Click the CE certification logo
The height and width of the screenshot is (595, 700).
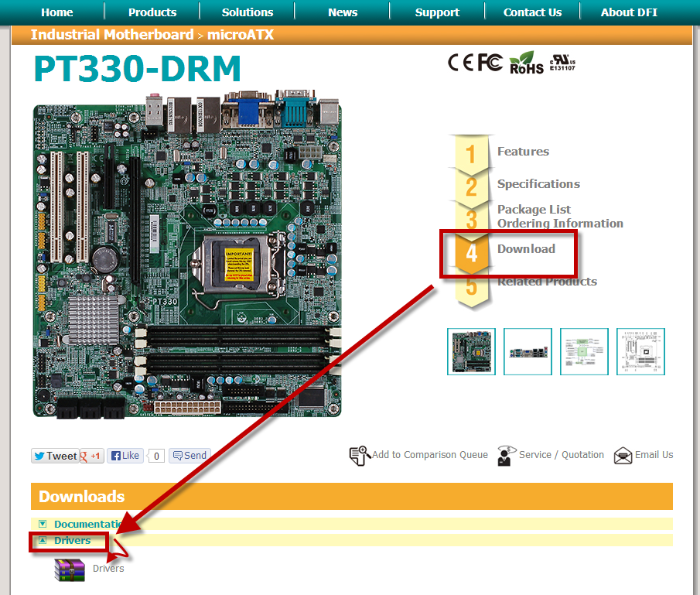click(x=460, y=62)
